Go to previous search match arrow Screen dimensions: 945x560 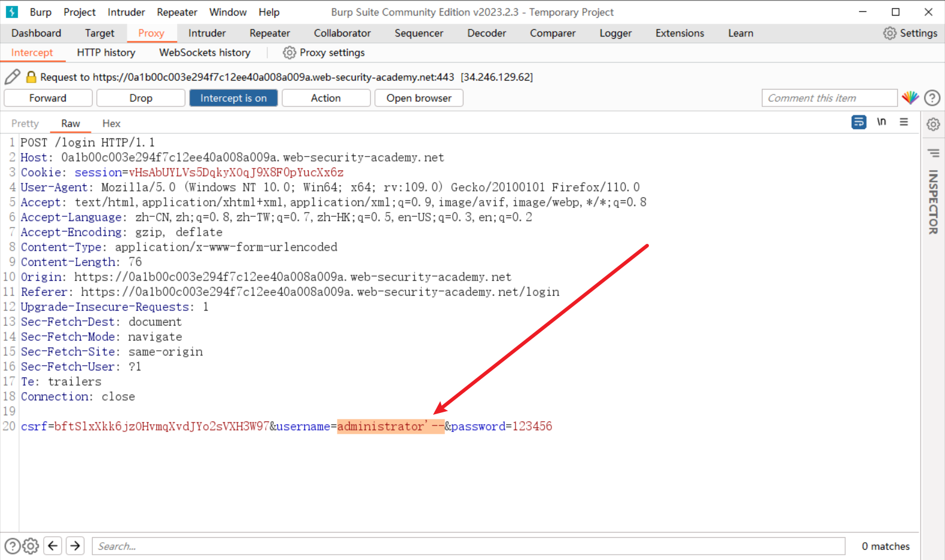(x=53, y=546)
